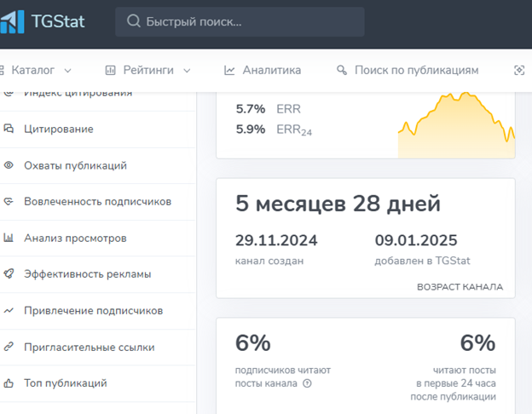Click the link icon for Пригласительные ссылки

click(x=9, y=348)
